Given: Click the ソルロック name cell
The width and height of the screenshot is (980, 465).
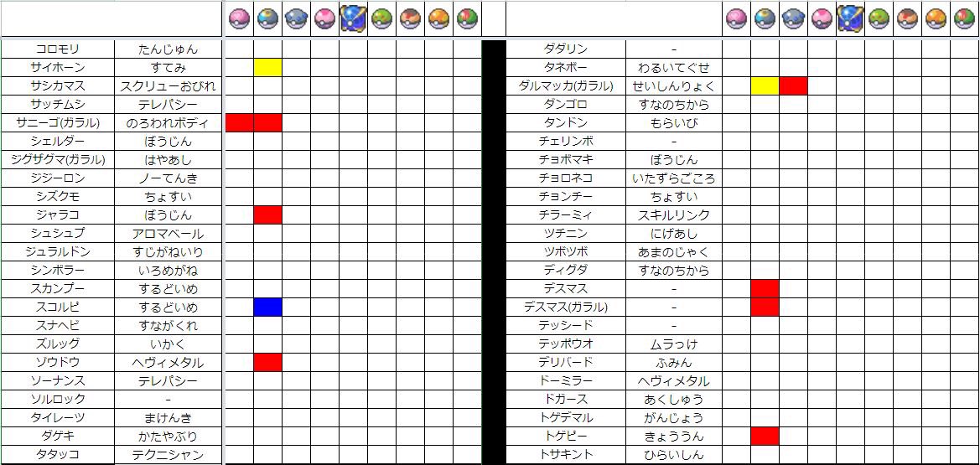Looking at the screenshot, I should 58,400.
